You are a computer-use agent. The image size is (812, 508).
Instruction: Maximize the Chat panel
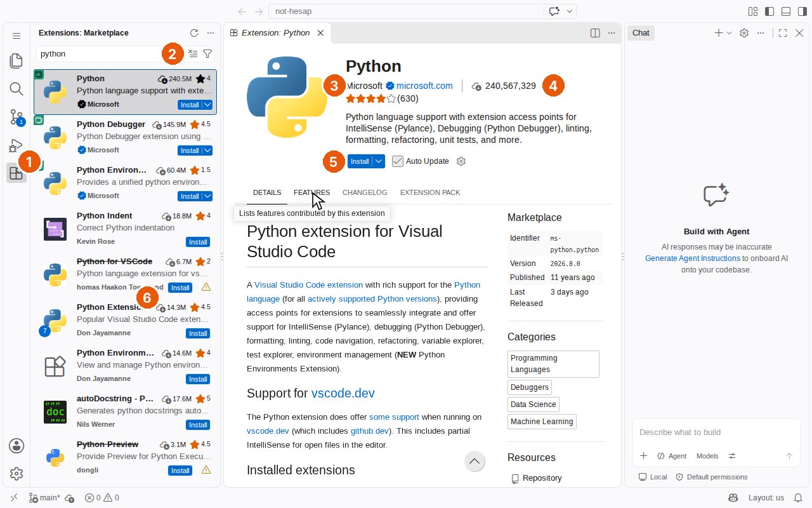[x=783, y=33]
